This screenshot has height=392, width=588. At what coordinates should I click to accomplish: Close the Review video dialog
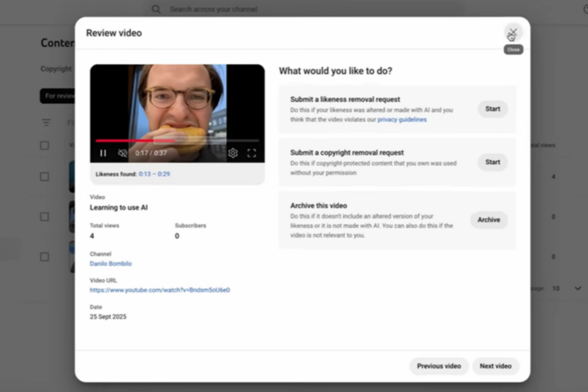[513, 33]
